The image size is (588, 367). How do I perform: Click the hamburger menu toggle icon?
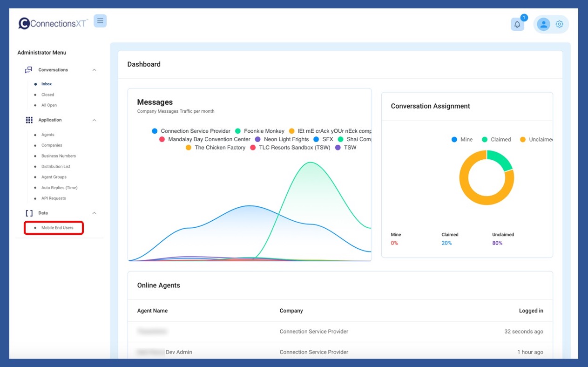[100, 21]
